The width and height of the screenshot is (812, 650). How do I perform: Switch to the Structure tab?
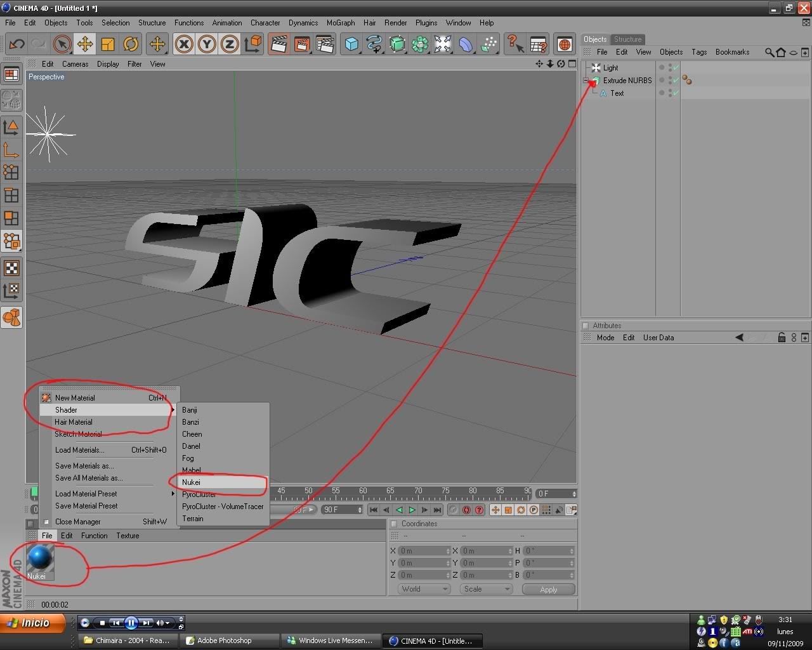pos(627,39)
